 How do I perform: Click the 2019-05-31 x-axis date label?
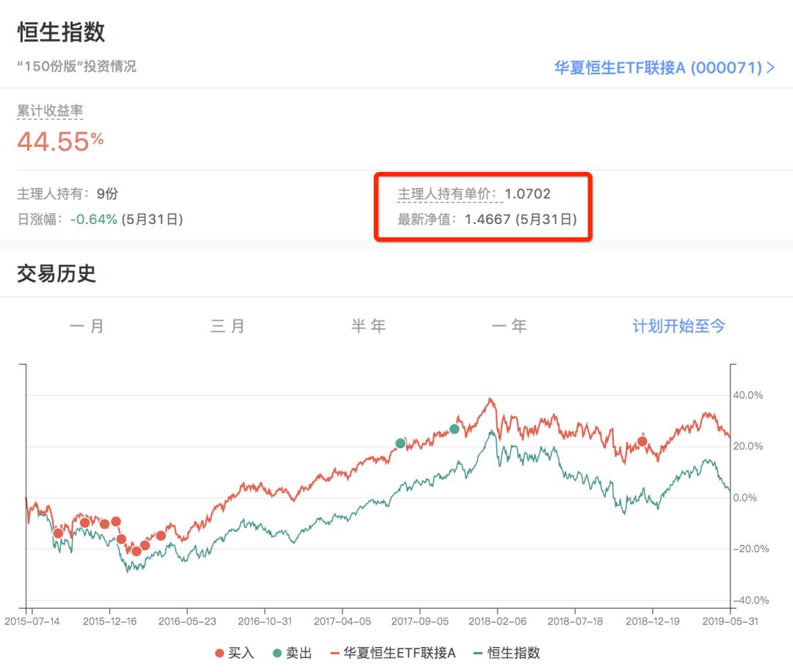(x=730, y=621)
